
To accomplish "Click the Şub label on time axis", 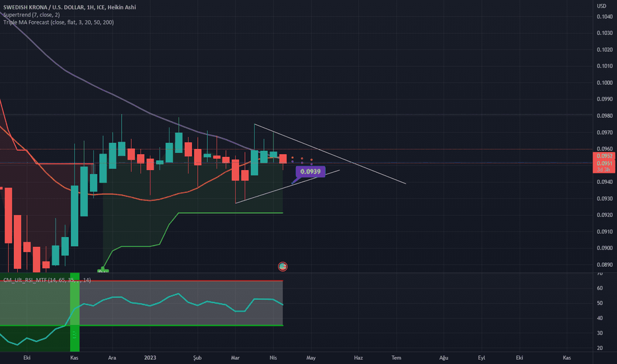I will [x=197, y=357].
